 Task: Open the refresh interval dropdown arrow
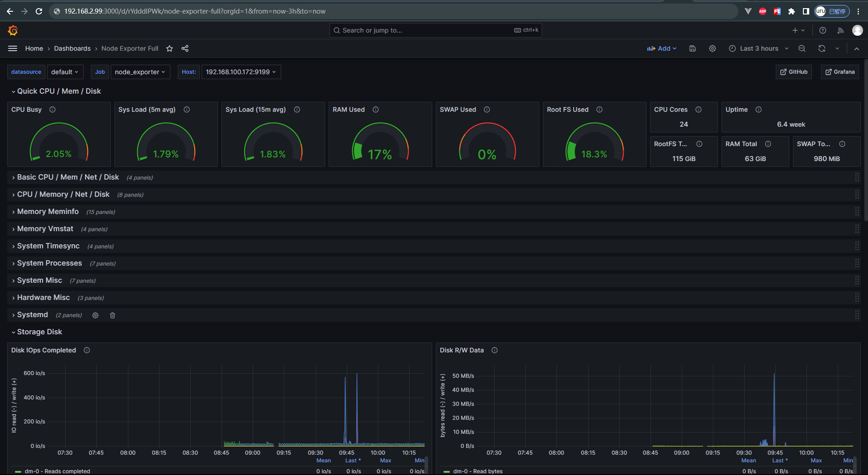(x=837, y=48)
